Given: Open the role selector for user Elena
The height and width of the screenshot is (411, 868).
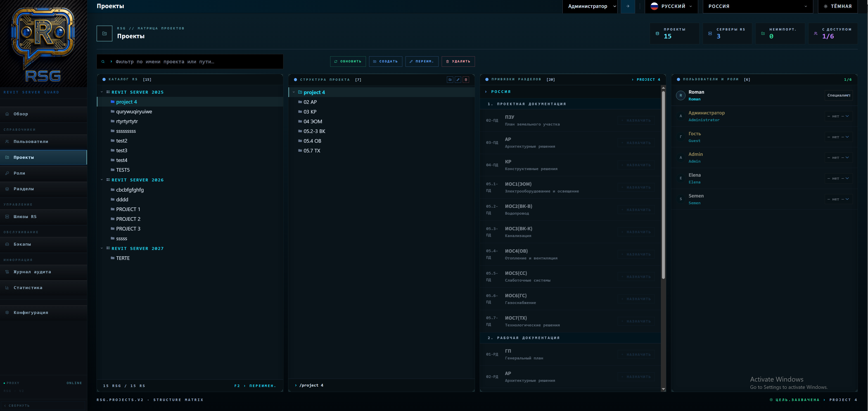Looking at the screenshot, I should 838,178.
